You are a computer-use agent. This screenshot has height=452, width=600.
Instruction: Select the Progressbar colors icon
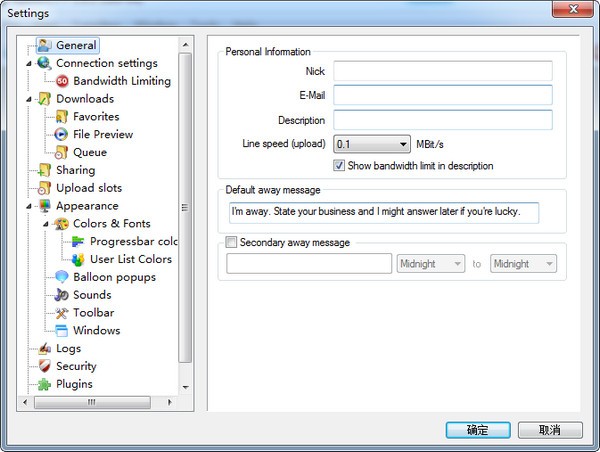click(x=78, y=241)
